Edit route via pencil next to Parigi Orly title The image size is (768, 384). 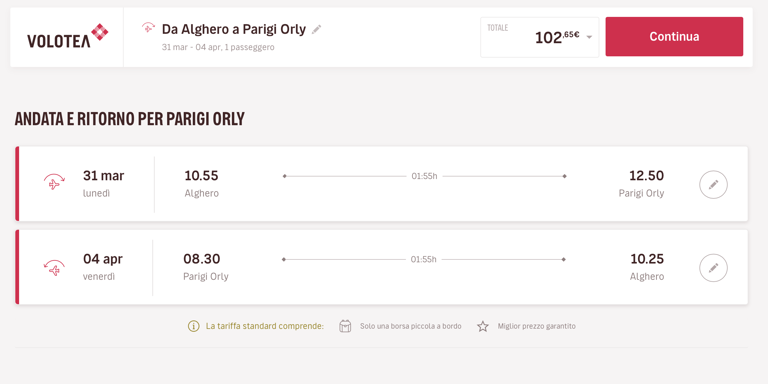[x=316, y=29]
